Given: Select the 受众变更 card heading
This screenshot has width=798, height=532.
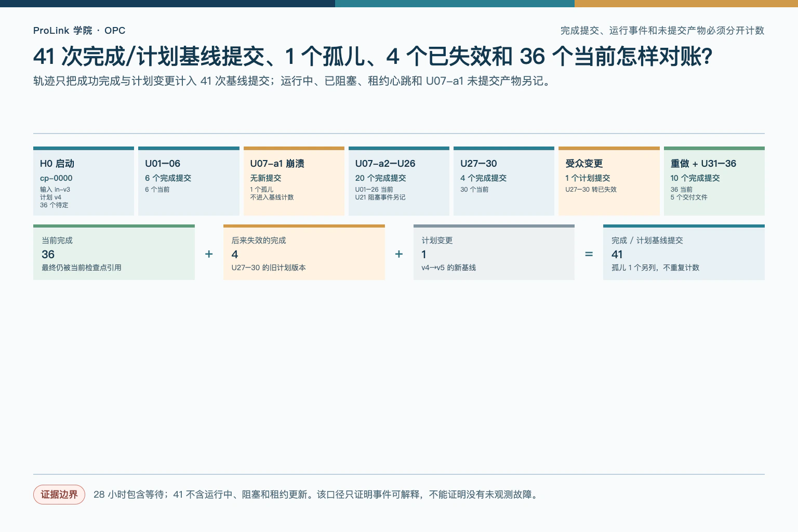Looking at the screenshot, I should (x=584, y=164).
